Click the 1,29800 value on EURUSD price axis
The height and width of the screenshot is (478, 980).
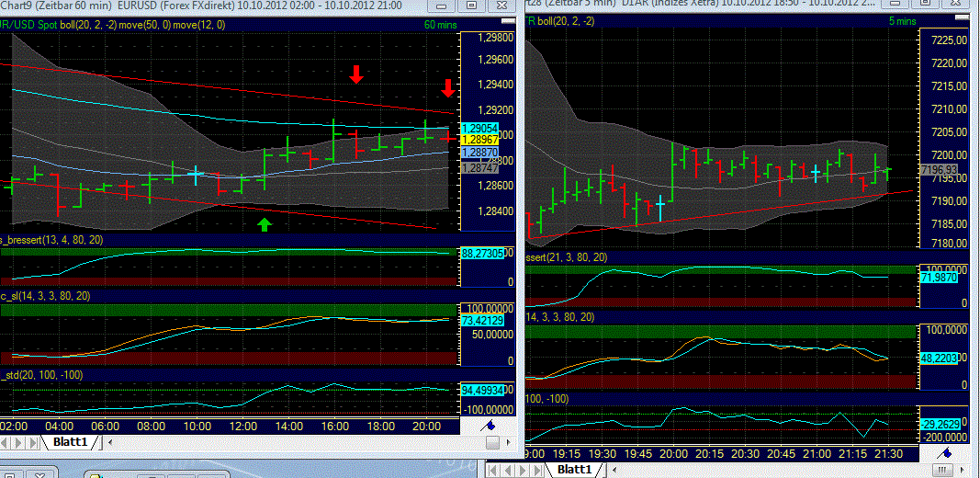coord(495,38)
